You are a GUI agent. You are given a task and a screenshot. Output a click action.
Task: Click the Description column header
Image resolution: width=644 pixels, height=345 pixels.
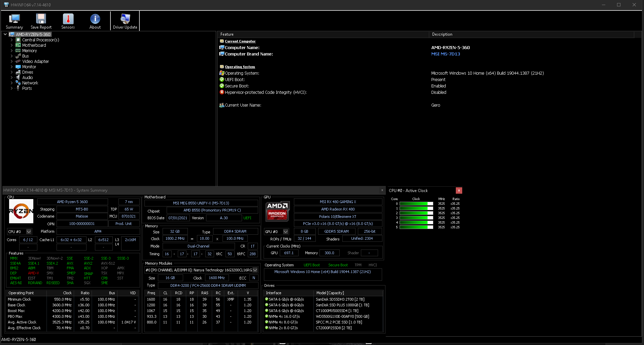coord(532,34)
